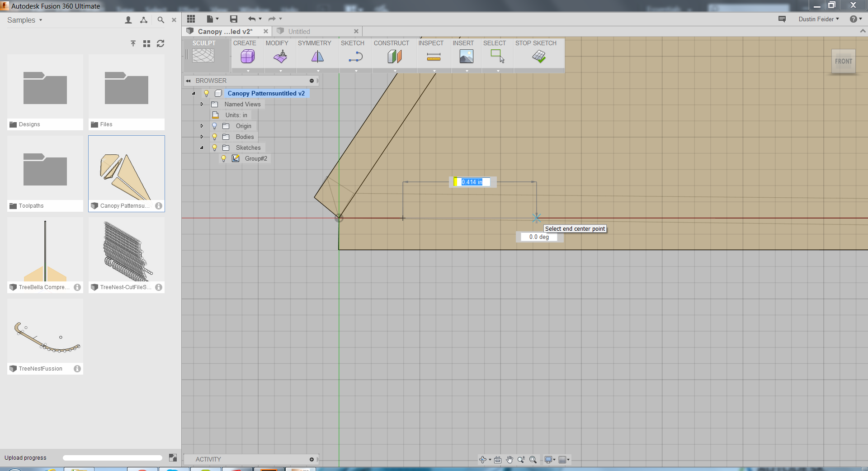Select the Sketch line tool icon
The image size is (868, 471).
(356, 57)
